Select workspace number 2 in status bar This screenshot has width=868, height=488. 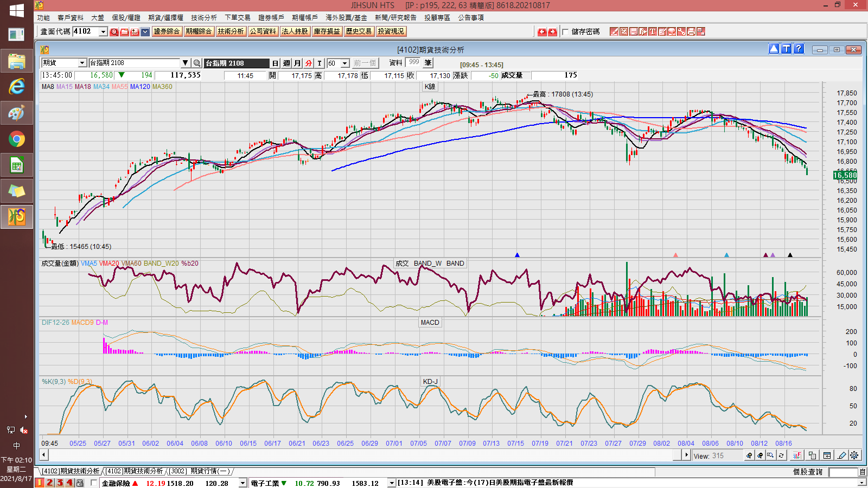(x=50, y=483)
